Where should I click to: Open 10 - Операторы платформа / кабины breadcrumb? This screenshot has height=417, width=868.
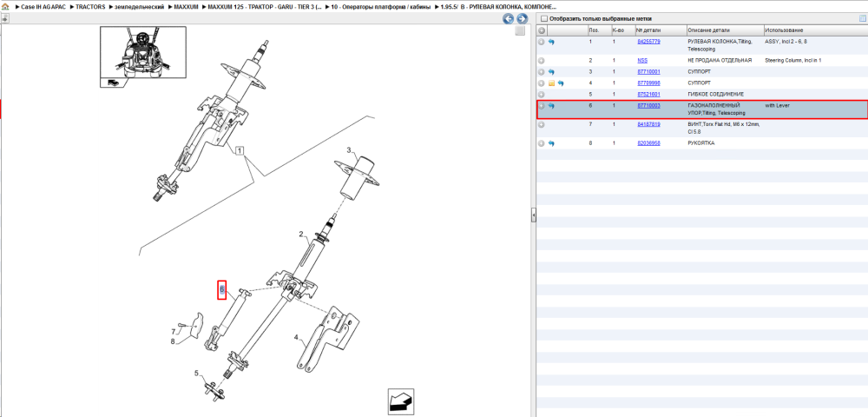pos(381,7)
